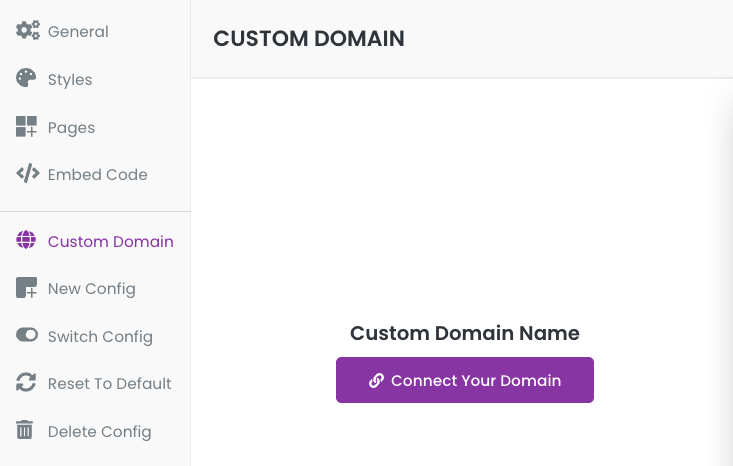Click the New Config plus icon
Image resolution: width=733 pixels, height=466 pixels.
(26, 288)
